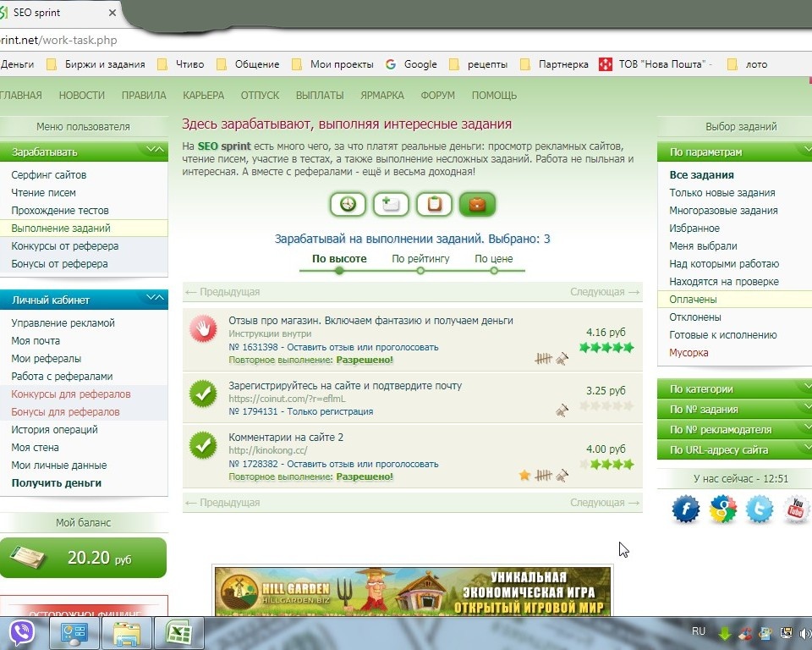Open the ПОМОЩЬ top menu item
Viewport: 812px width, 650px height.
pyautogui.click(x=494, y=96)
